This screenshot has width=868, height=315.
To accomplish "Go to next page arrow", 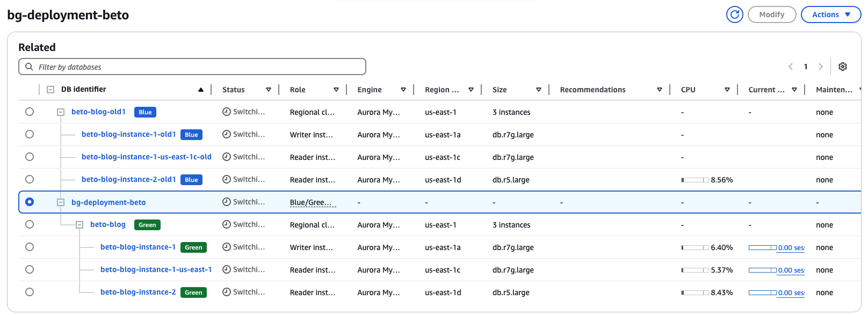I will 820,67.
